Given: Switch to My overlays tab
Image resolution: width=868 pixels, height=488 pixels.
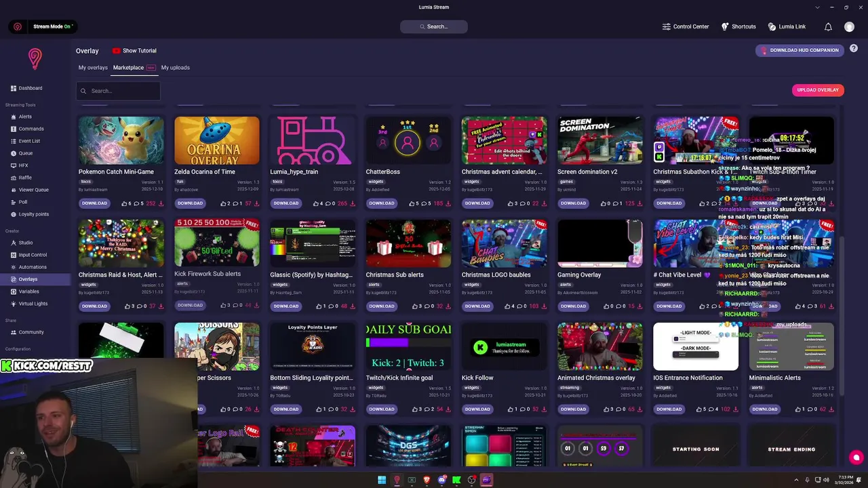Looking at the screenshot, I should 93,68.
